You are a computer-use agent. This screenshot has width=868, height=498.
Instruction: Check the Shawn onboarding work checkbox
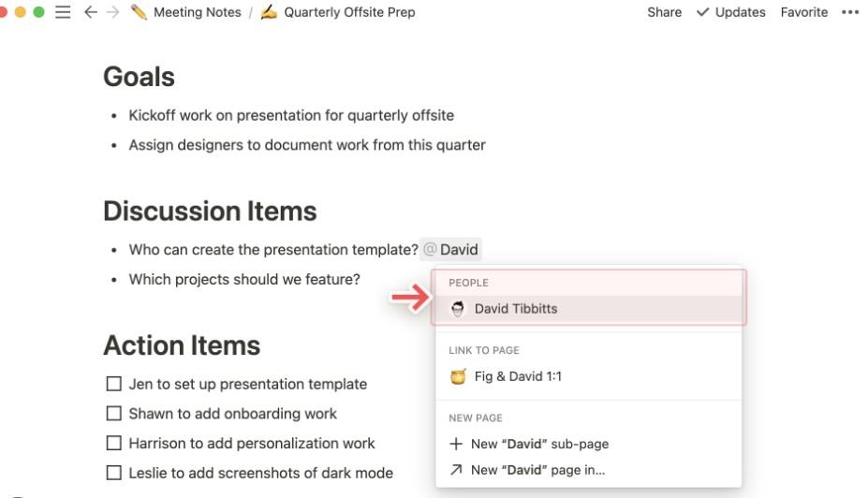[x=114, y=414]
